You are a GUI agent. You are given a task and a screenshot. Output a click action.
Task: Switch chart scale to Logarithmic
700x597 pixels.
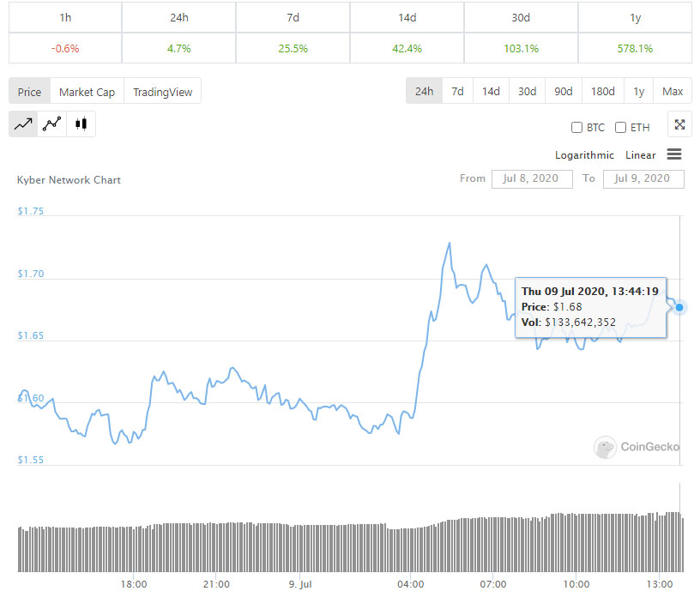tap(584, 155)
